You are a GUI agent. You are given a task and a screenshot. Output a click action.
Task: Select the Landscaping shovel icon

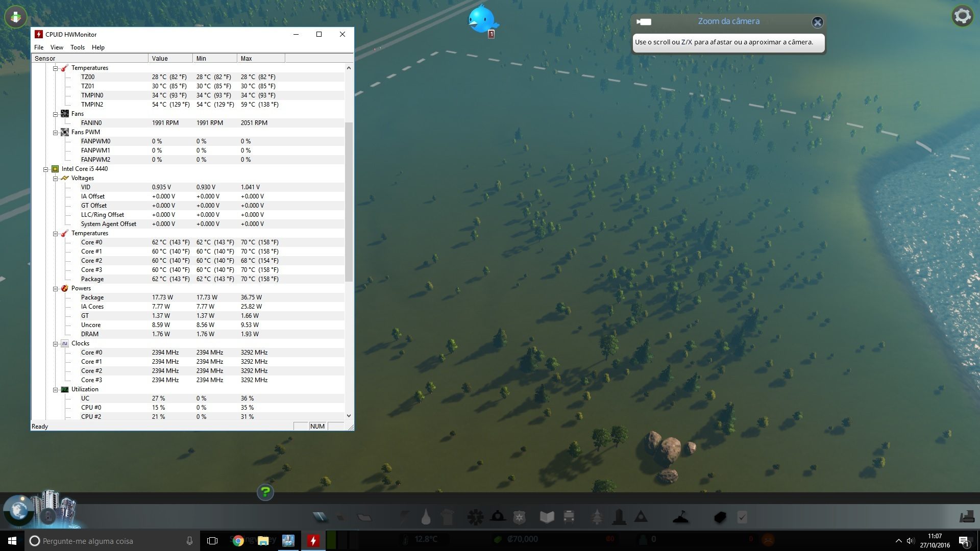pyautogui.click(x=680, y=517)
